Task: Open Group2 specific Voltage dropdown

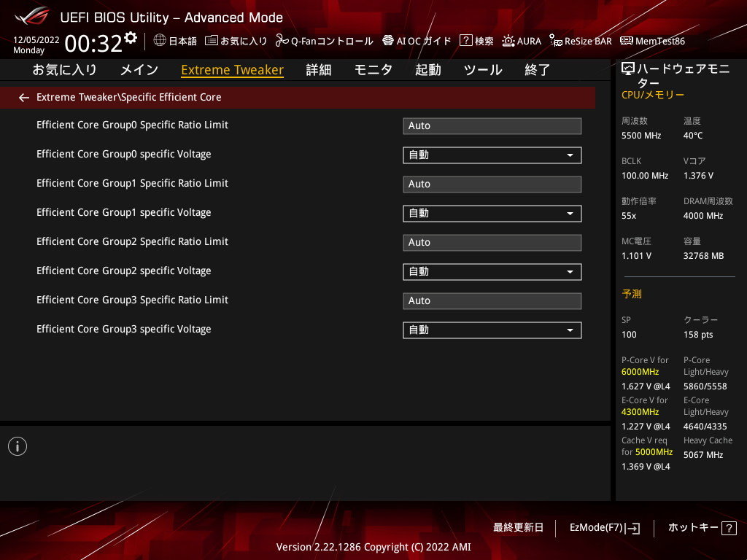Action: [x=492, y=272]
